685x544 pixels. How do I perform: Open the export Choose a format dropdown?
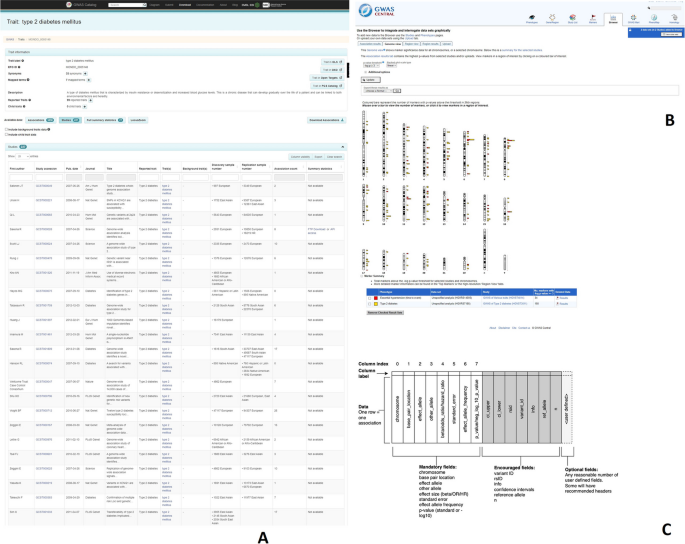coord(378,91)
